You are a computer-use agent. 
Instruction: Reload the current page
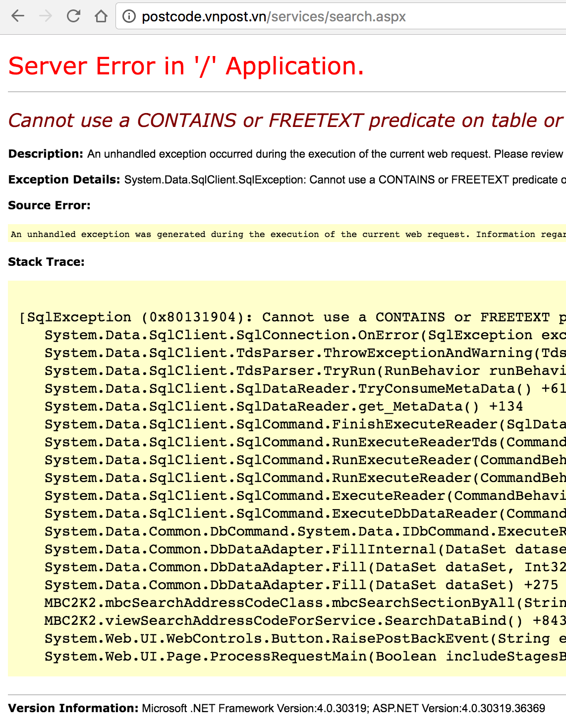[73, 16]
